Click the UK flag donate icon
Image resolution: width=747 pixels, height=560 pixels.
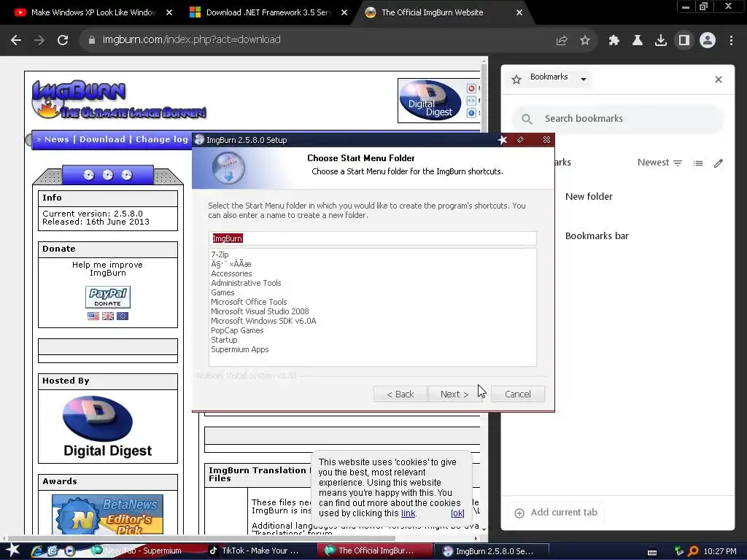[108, 316]
